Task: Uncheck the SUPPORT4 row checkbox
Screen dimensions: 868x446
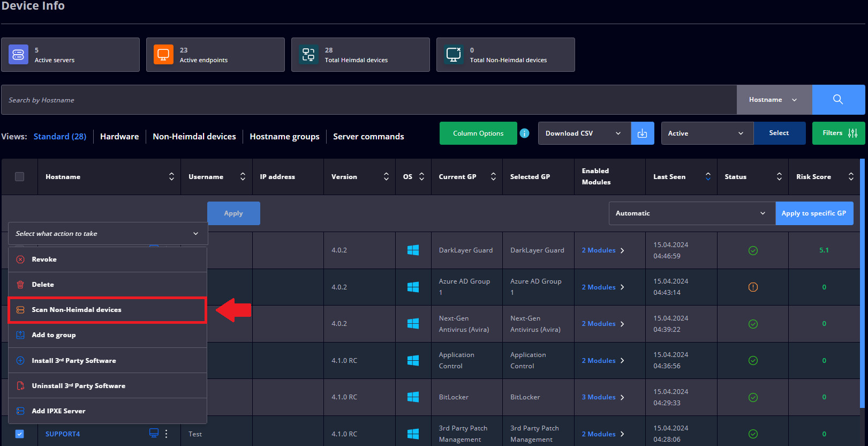Action: (x=20, y=434)
